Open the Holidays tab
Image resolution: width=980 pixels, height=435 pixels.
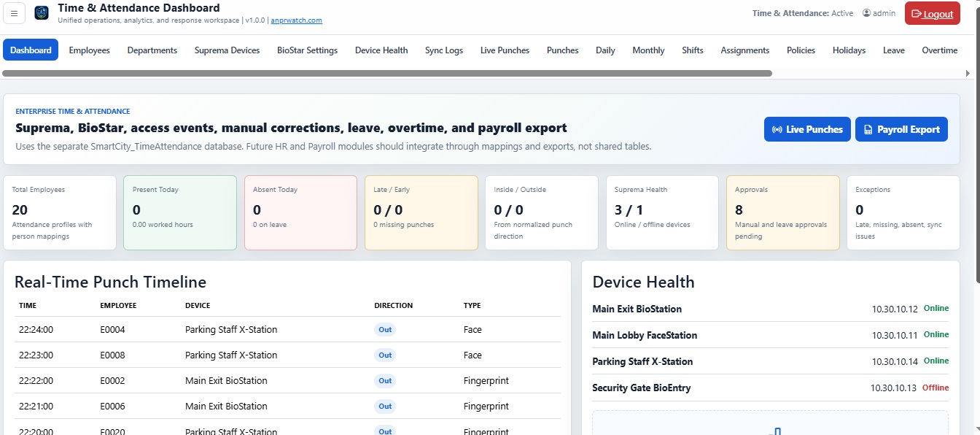tap(849, 50)
